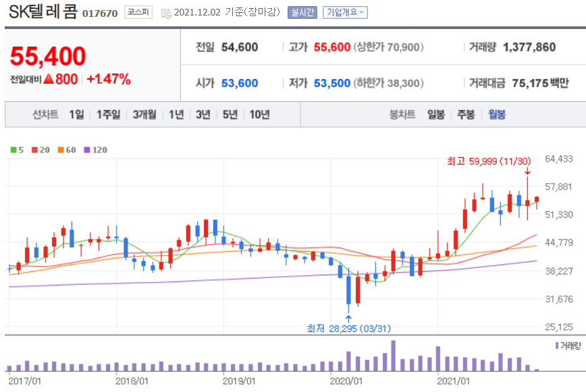Click the 선차트 line chart label
The width and height of the screenshot is (586, 392).
coord(45,114)
